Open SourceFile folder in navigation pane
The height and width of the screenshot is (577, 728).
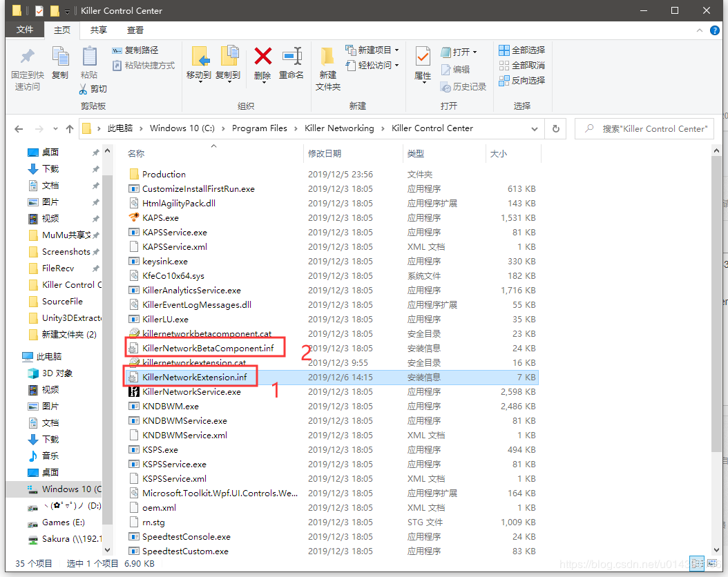(x=62, y=302)
